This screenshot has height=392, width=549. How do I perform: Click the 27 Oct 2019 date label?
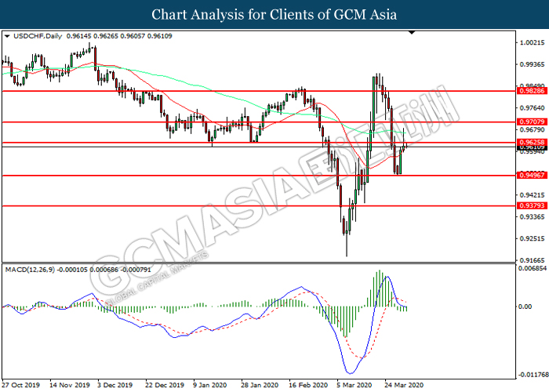(x=20, y=385)
